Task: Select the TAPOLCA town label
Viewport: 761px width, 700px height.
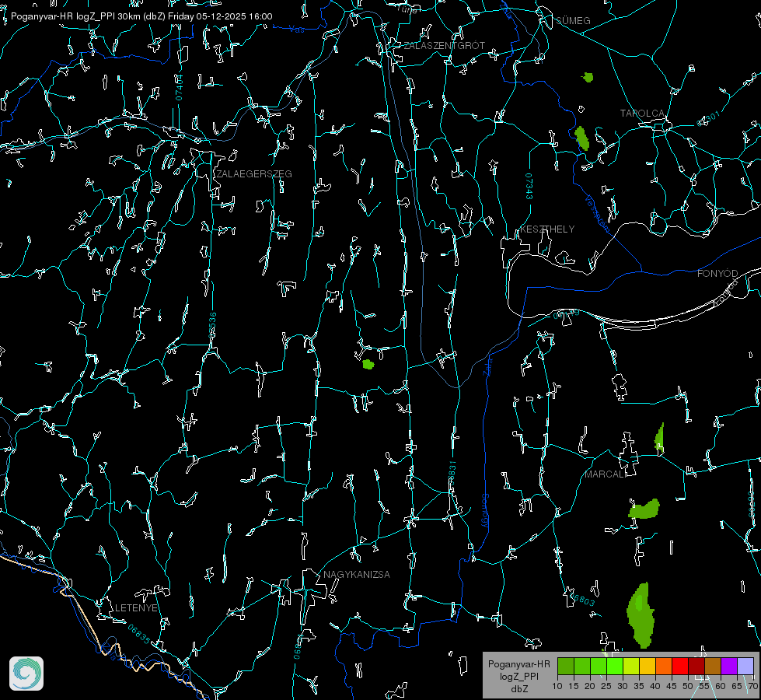Action: [x=642, y=114]
